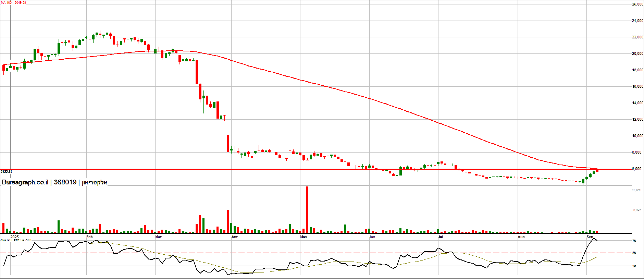Click the RSI 50 level label

click(634, 253)
